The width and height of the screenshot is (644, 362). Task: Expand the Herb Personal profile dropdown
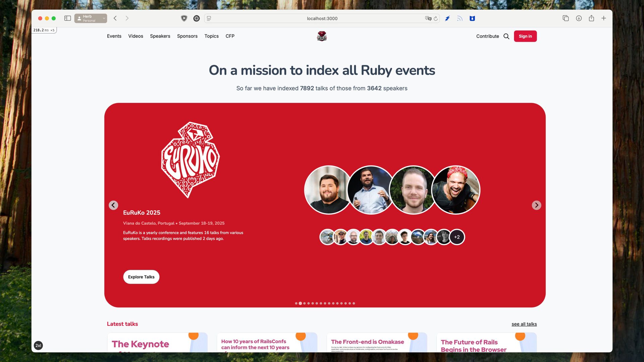pyautogui.click(x=91, y=18)
